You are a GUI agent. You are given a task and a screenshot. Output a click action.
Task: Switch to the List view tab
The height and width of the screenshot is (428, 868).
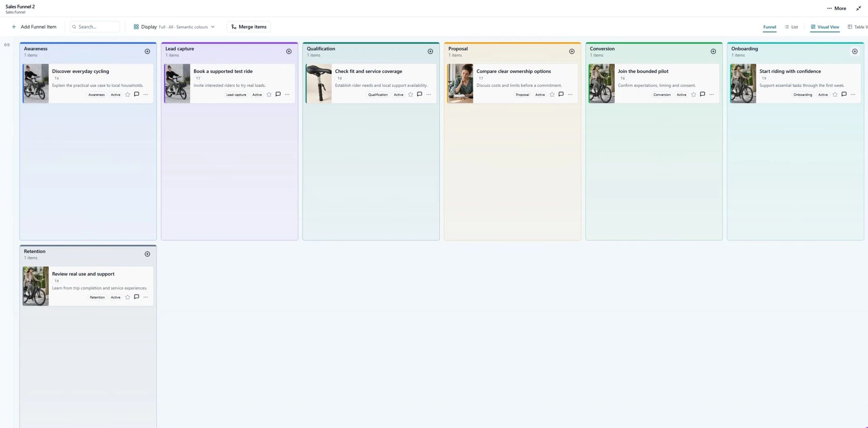[791, 27]
